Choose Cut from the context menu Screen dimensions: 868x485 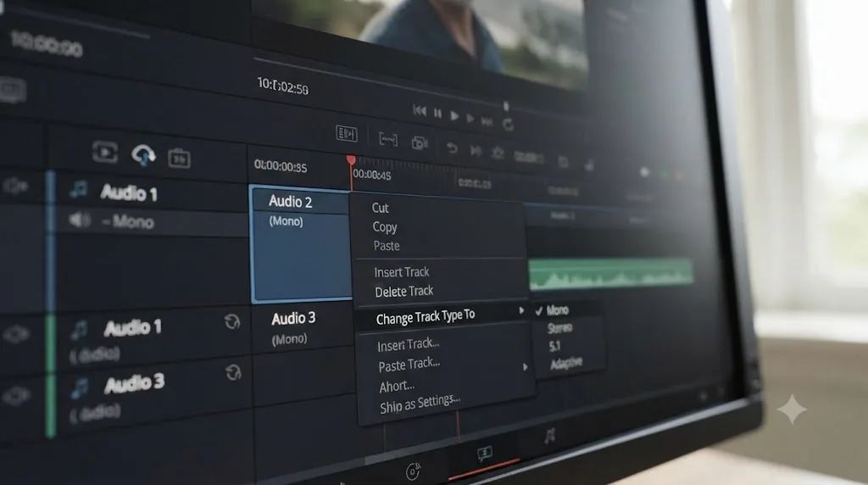tap(380, 208)
